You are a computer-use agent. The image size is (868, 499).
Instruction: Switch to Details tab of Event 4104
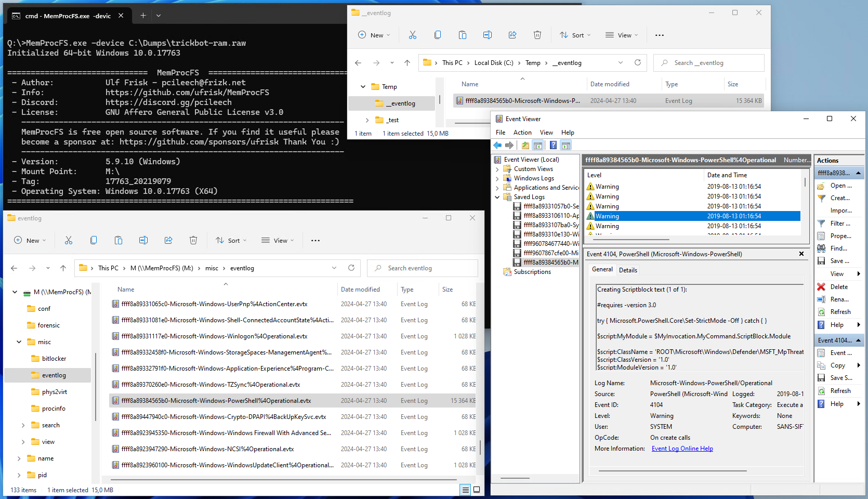(628, 270)
